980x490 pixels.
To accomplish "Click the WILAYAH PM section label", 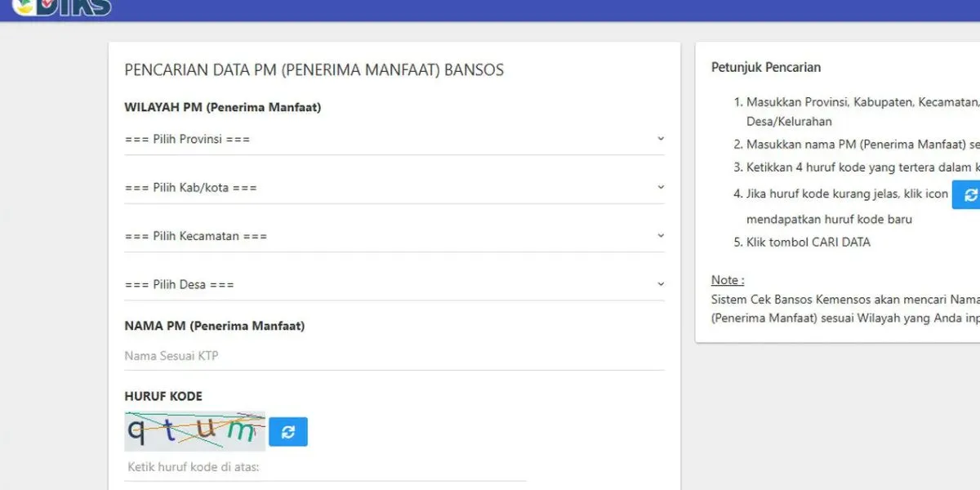I will coord(222,108).
